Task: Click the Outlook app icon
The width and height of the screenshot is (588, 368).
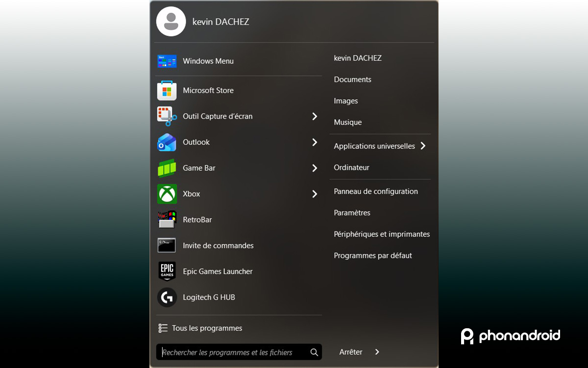Action: (167, 142)
